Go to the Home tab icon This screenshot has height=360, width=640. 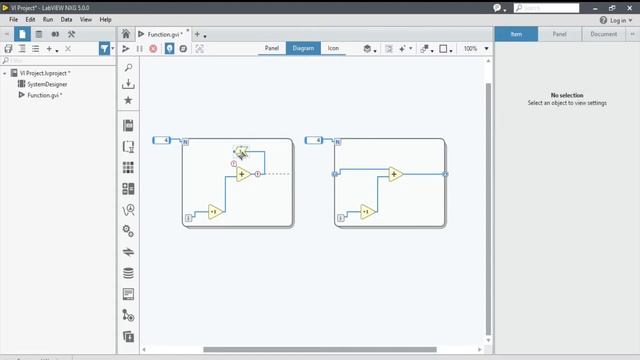pos(126,34)
